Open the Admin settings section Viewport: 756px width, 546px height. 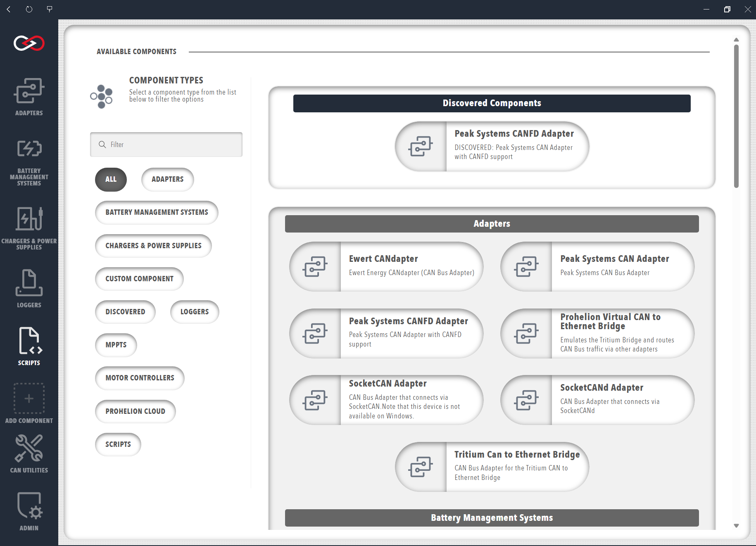pyautogui.click(x=29, y=511)
